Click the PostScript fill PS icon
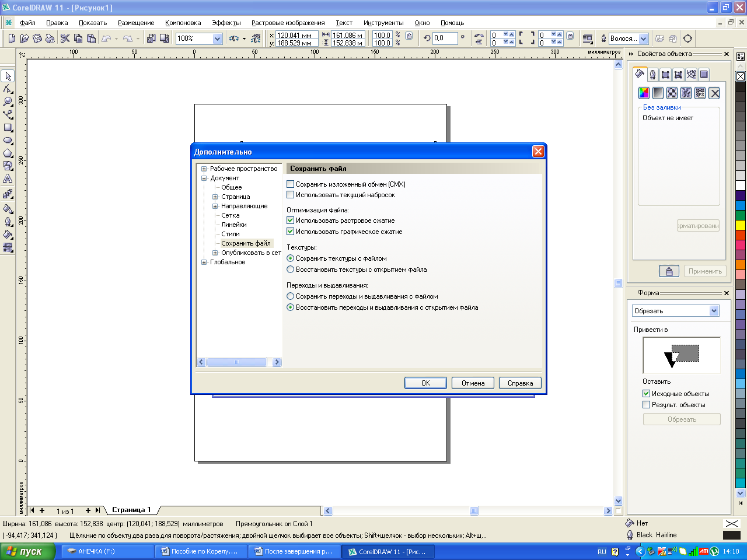Viewport: 747px width, 560px height. click(x=700, y=93)
